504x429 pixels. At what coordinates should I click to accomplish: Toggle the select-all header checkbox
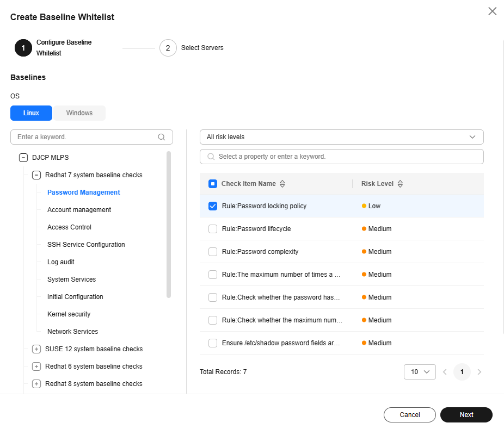[x=213, y=184]
